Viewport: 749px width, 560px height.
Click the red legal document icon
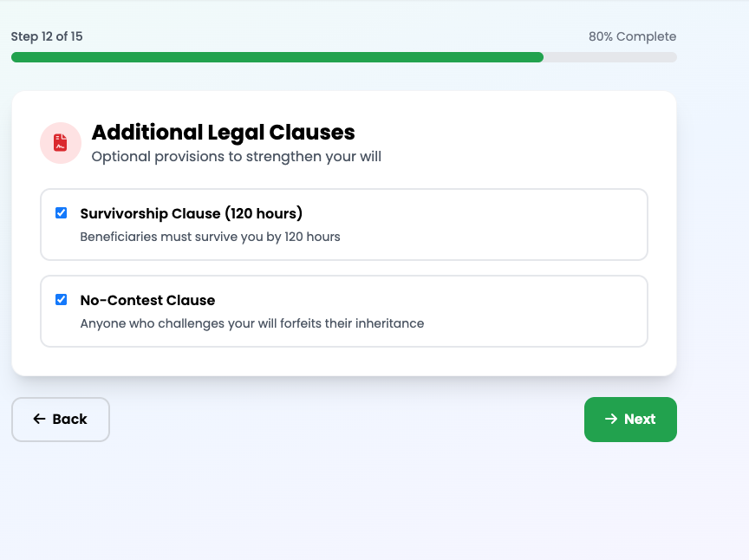click(x=61, y=143)
